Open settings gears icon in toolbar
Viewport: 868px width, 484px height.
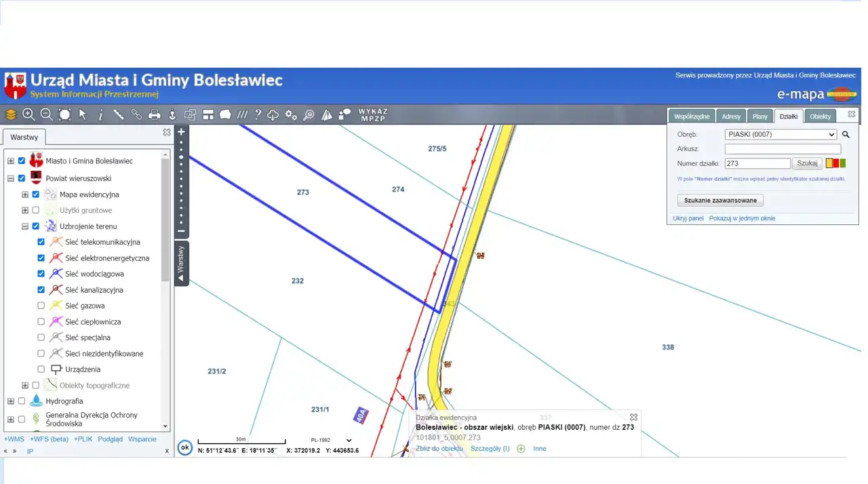click(x=291, y=115)
